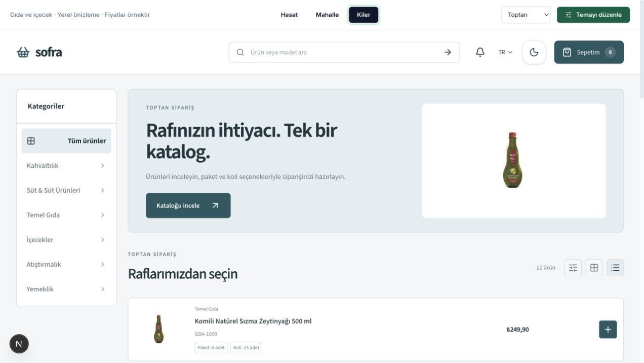This screenshot has width=644, height=363.
Task: Switch to grid view
Action: click(x=594, y=268)
